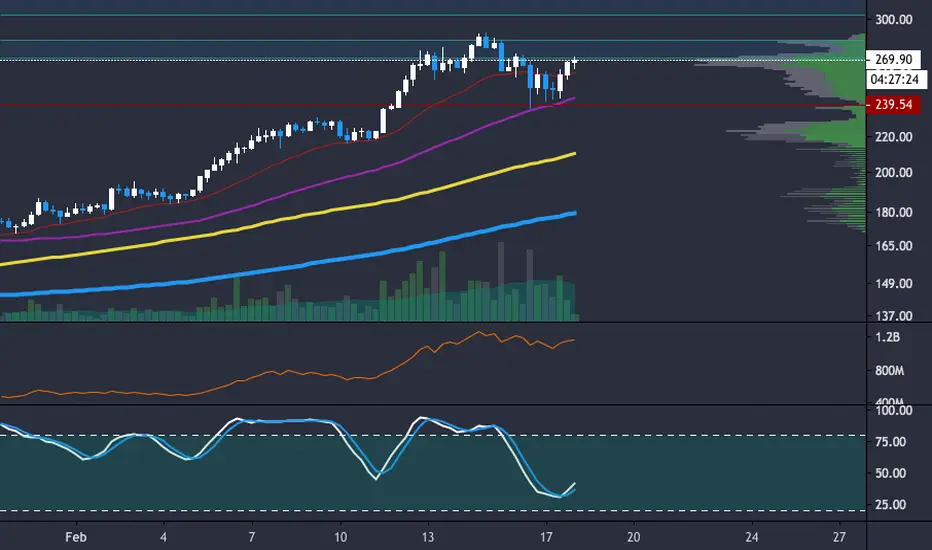Click the 17 date marker on axis

click(546, 537)
